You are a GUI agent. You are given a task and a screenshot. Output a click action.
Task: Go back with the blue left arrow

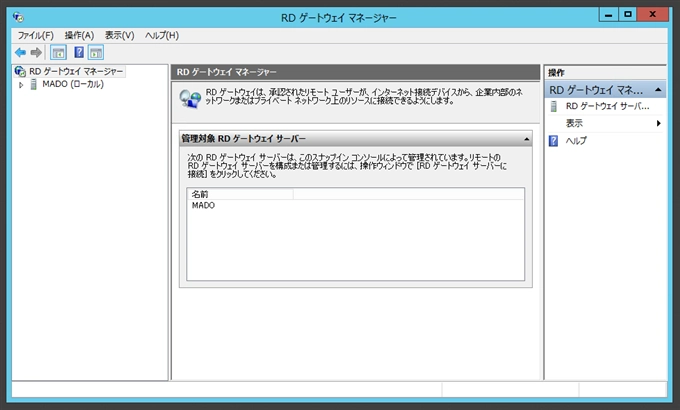pyautogui.click(x=20, y=53)
